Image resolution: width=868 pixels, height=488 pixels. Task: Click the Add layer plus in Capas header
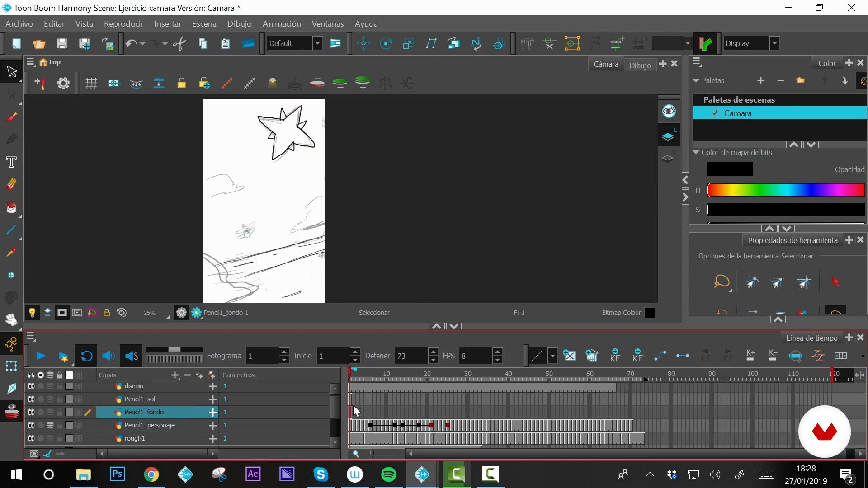click(175, 375)
